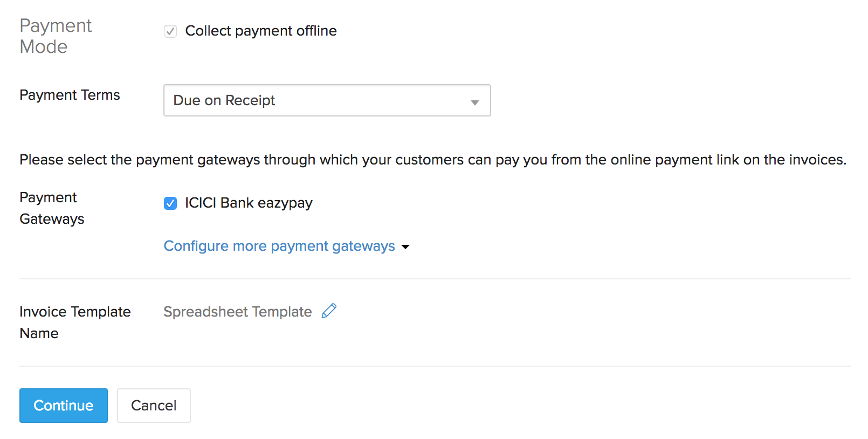Screen dimensions: 868x439
Task: Uncheck the ICICI Bank eazypay checkbox
Action: click(x=170, y=203)
